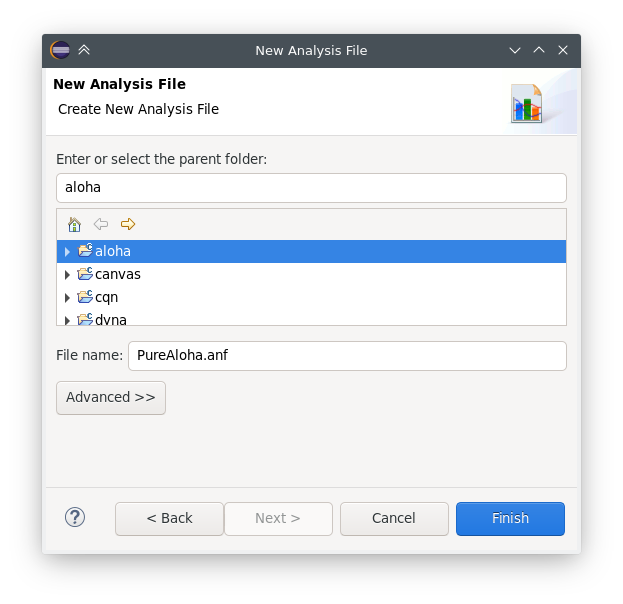This screenshot has height=604, width=623.
Task: Expand the aloha tree node
Action: click(67, 252)
